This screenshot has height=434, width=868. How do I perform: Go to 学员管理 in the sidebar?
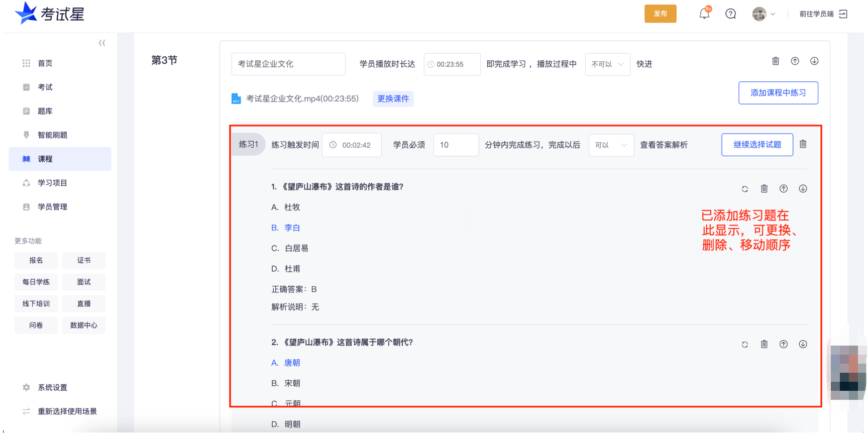pyautogui.click(x=52, y=207)
